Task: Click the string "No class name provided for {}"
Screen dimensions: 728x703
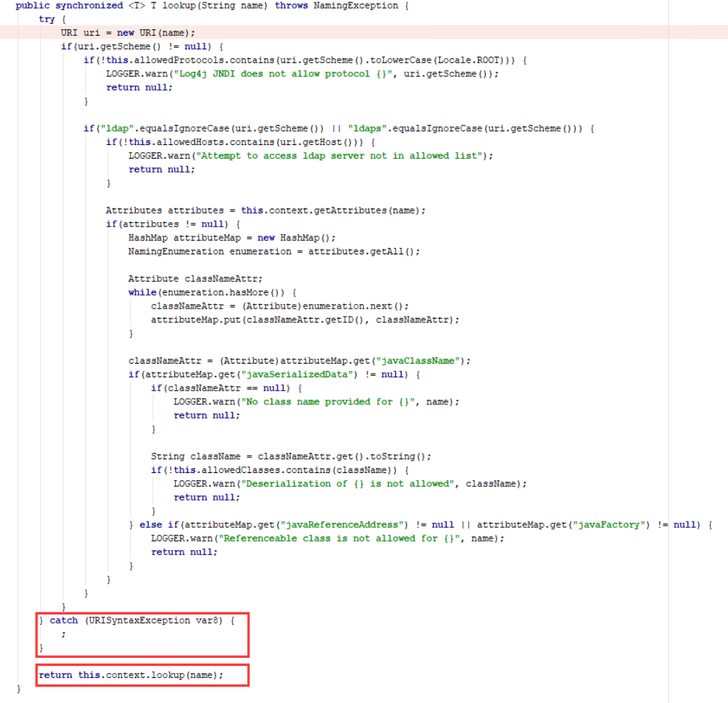Action: pyautogui.click(x=328, y=402)
